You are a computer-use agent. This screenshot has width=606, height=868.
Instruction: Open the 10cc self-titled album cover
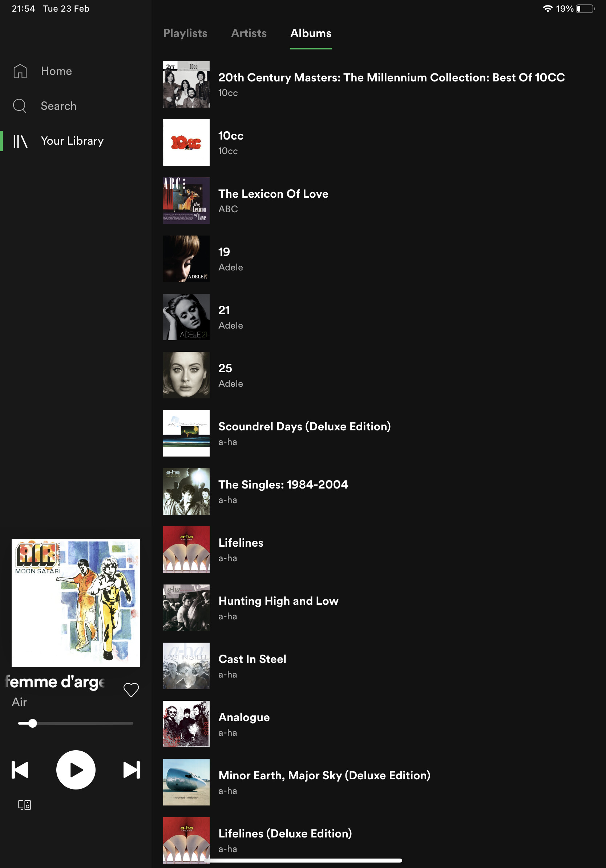point(186,142)
